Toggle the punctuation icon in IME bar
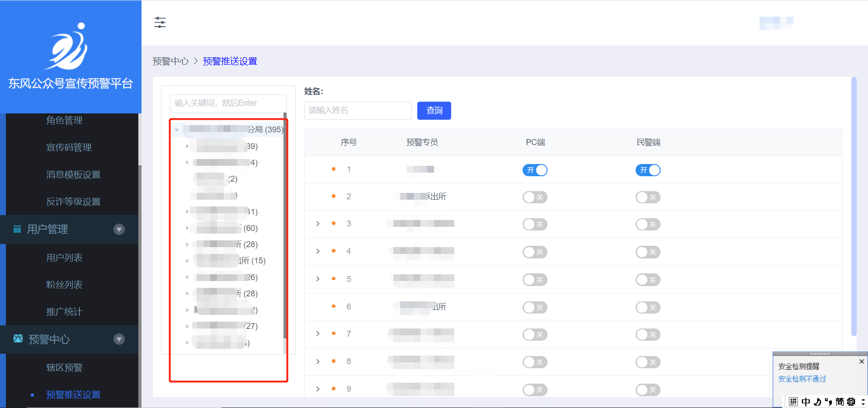 pyautogui.click(x=828, y=402)
